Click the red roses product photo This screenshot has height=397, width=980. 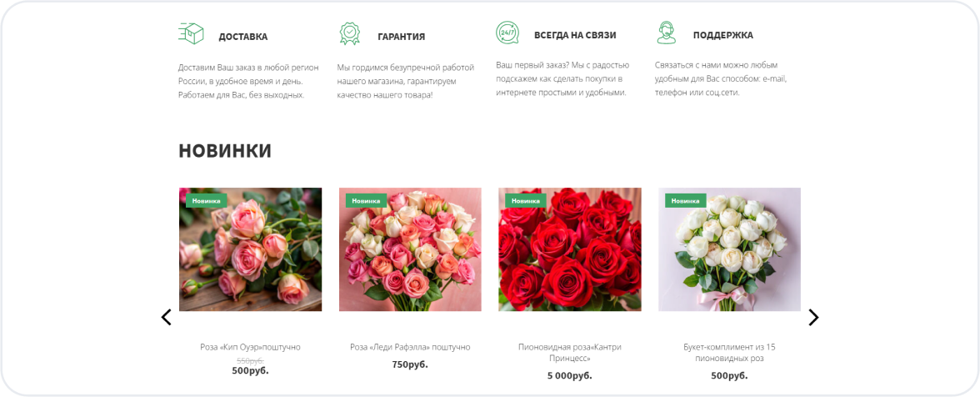570,249
